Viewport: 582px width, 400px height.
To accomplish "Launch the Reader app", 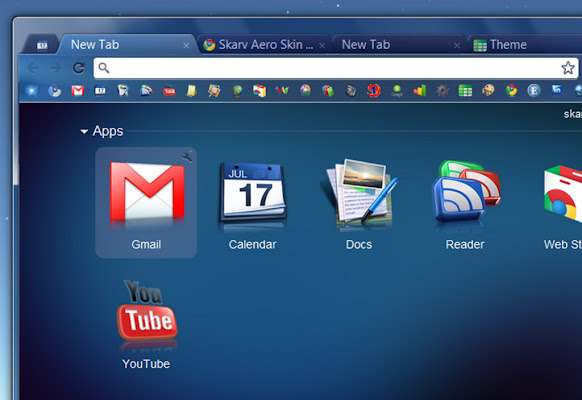I will [466, 192].
